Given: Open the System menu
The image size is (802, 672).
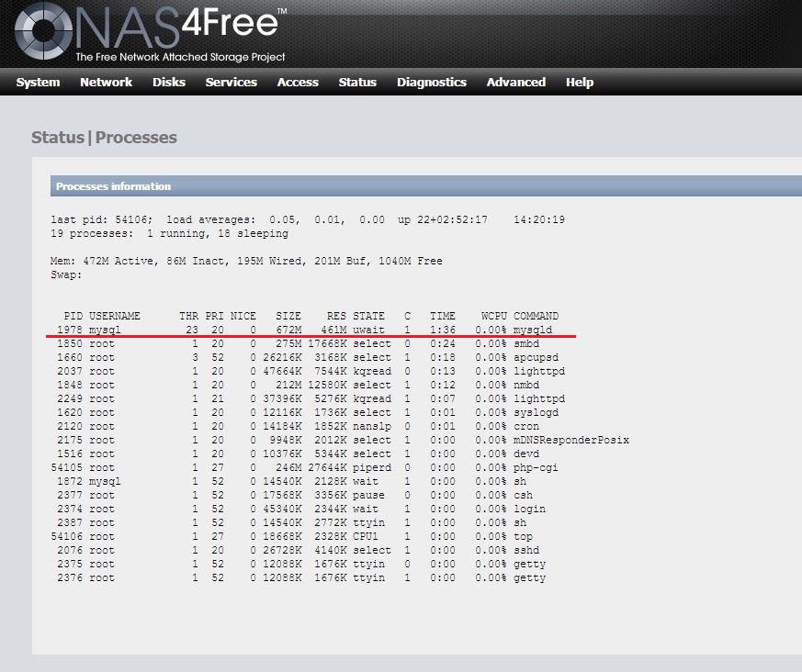Looking at the screenshot, I should pyautogui.click(x=38, y=83).
